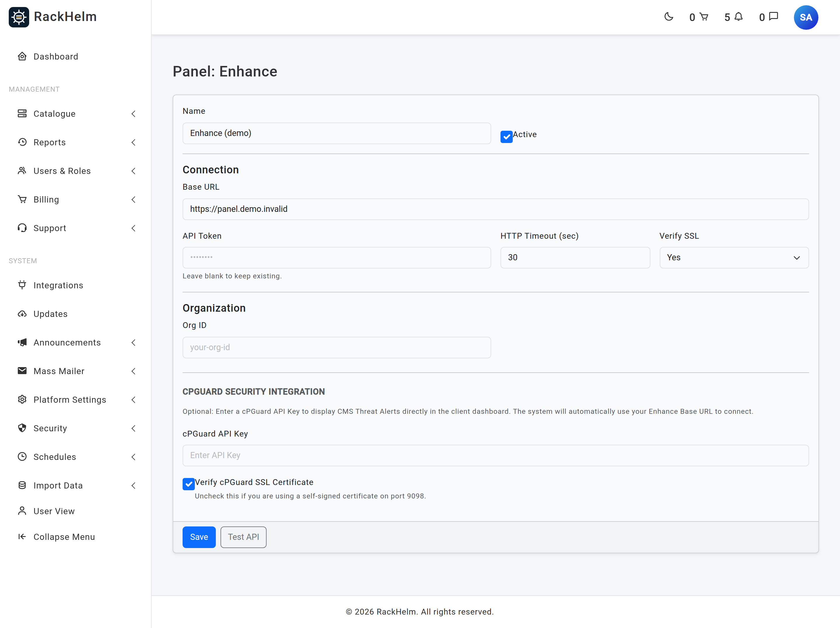840x628 pixels.
Task: Click the Catalogue server icon
Action: coord(22,114)
